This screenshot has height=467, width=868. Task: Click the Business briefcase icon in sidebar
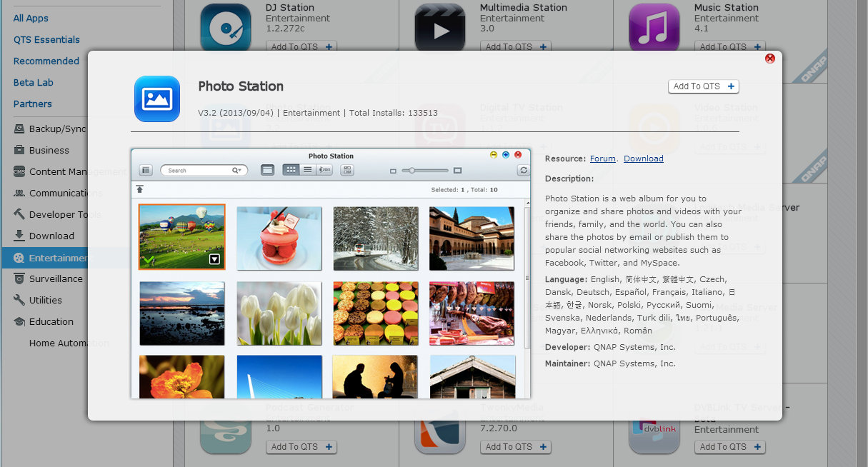(x=19, y=151)
